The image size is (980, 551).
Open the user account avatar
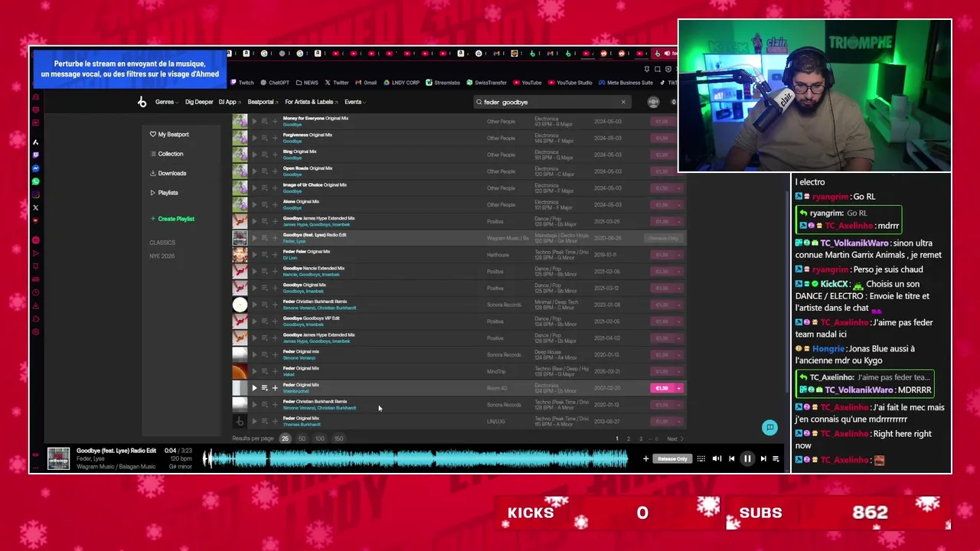click(x=653, y=102)
